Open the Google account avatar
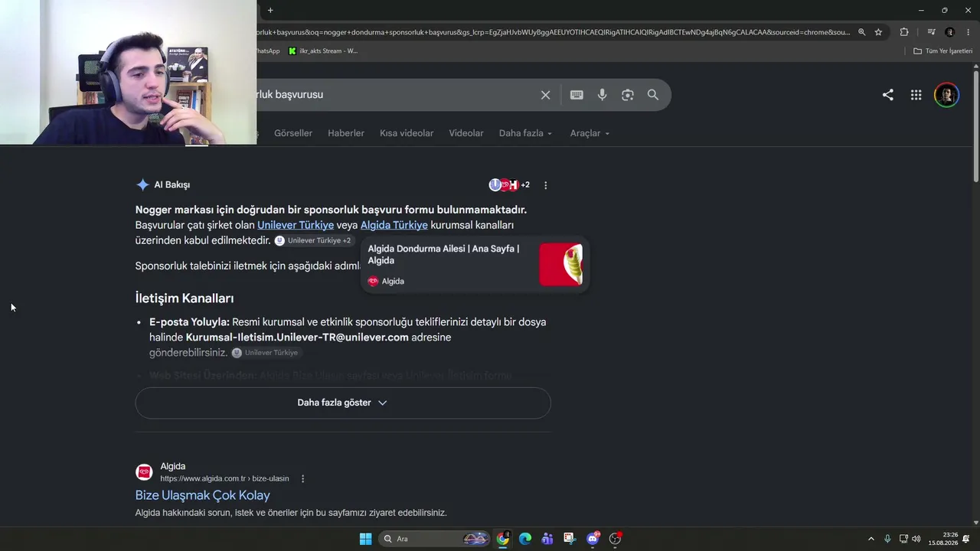This screenshot has width=980, height=551. click(947, 95)
